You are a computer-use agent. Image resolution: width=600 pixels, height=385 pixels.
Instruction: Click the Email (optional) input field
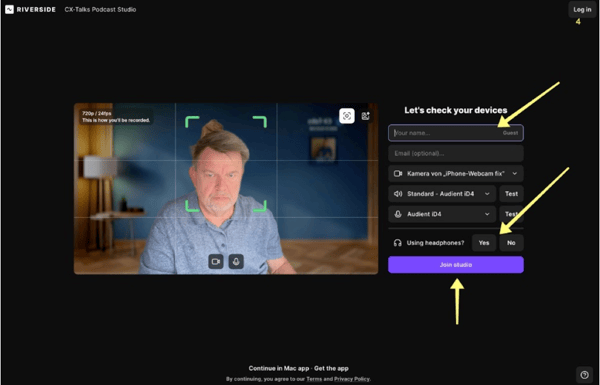pyautogui.click(x=456, y=153)
